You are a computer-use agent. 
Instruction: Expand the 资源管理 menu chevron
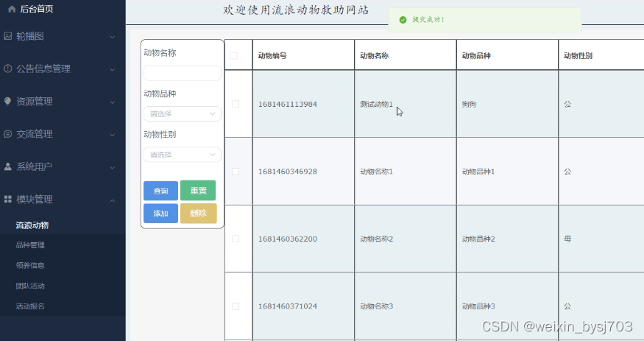click(x=112, y=102)
